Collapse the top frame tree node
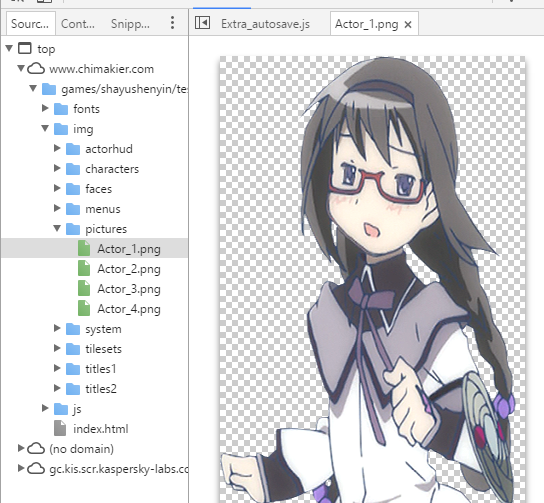 (x=10, y=49)
